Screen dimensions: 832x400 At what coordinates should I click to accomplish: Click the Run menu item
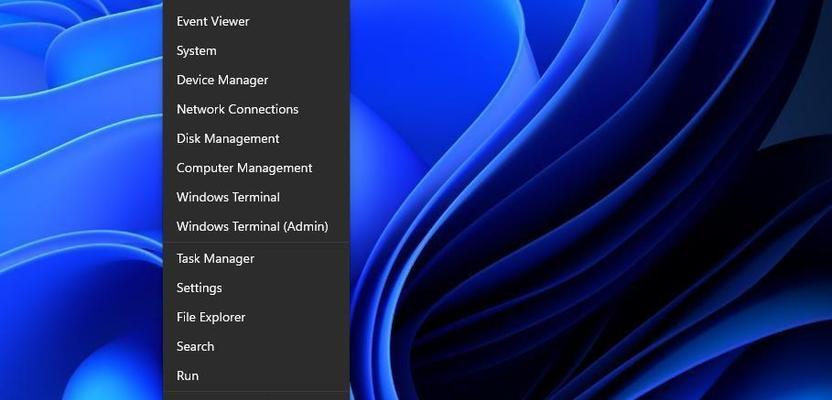click(x=256, y=375)
